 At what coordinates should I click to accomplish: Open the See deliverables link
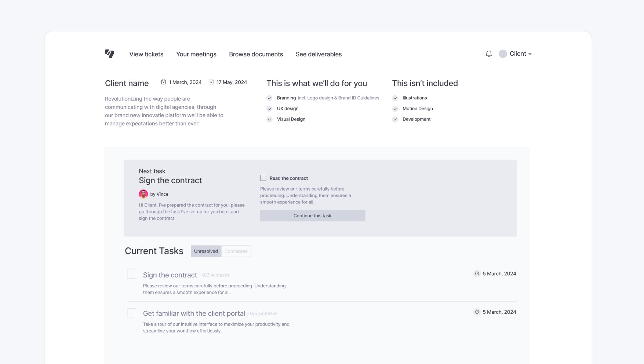click(x=319, y=54)
